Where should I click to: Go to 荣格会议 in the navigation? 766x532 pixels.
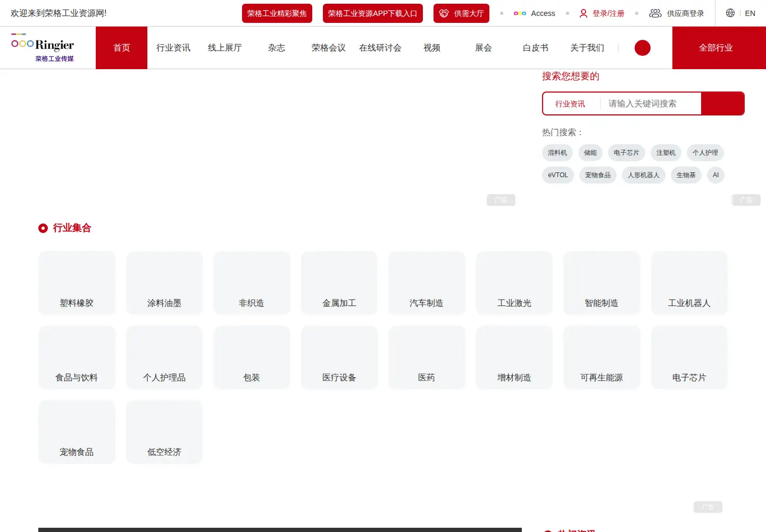point(329,48)
